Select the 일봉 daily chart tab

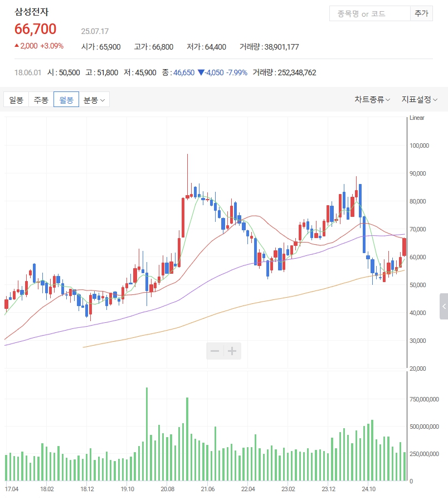click(x=16, y=100)
